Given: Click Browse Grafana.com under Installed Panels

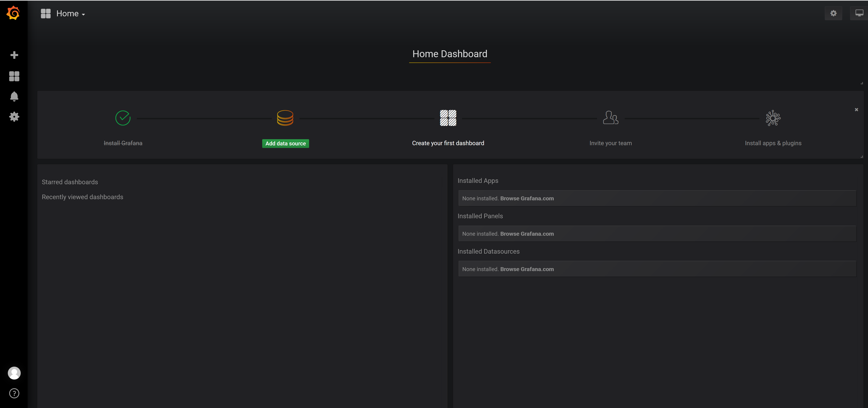Looking at the screenshot, I should tap(527, 234).
